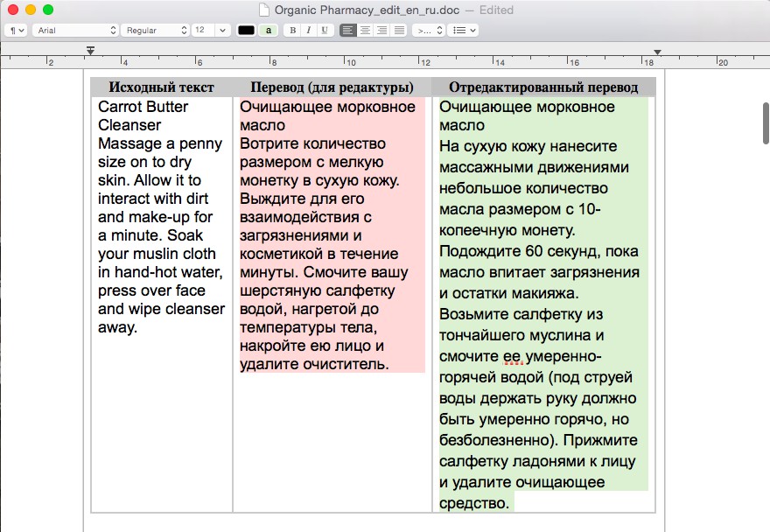Viewport: 770px width, 532px height.
Task: Align text to the right
Action: click(x=382, y=30)
